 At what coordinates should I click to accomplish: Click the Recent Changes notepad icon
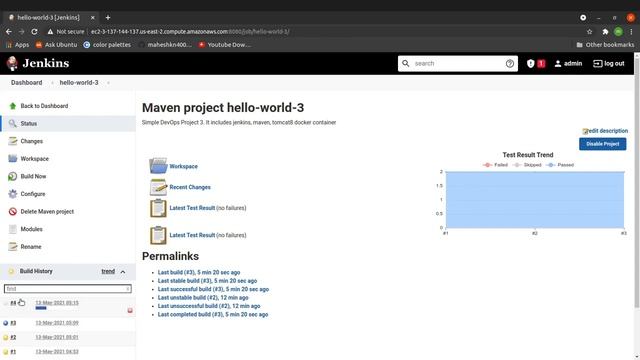pos(158,187)
